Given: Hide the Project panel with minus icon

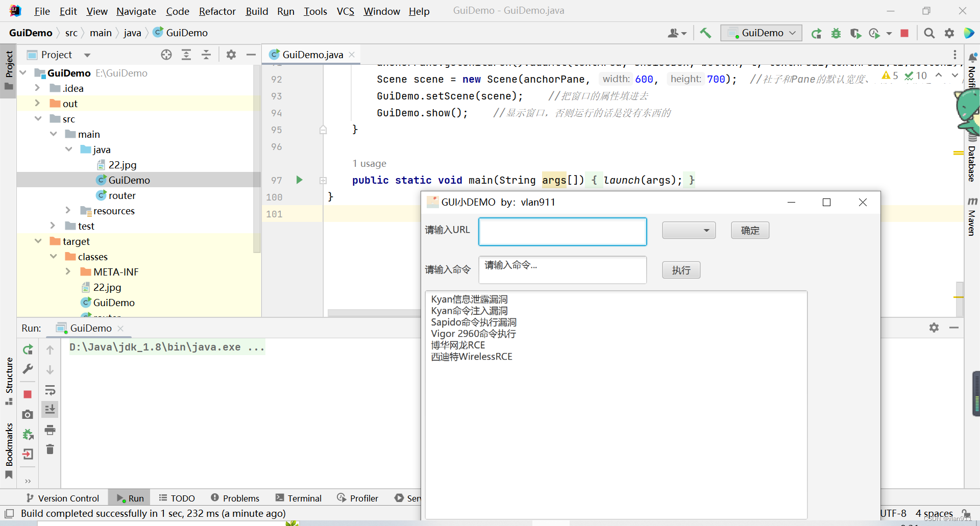Looking at the screenshot, I should click(251, 55).
